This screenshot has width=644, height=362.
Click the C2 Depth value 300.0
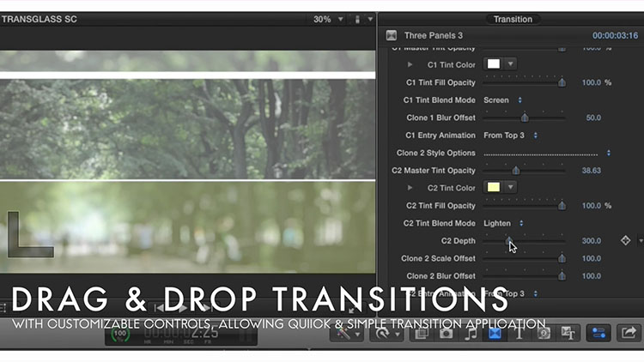(x=592, y=241)
